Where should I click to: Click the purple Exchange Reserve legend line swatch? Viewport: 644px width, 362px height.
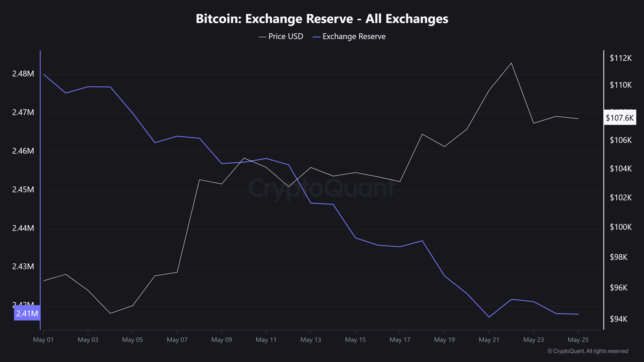(316, 37)
